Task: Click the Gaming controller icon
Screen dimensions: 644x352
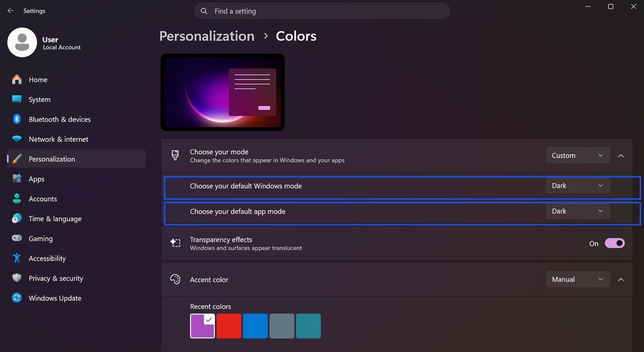Action: click(x=17, y=238)
